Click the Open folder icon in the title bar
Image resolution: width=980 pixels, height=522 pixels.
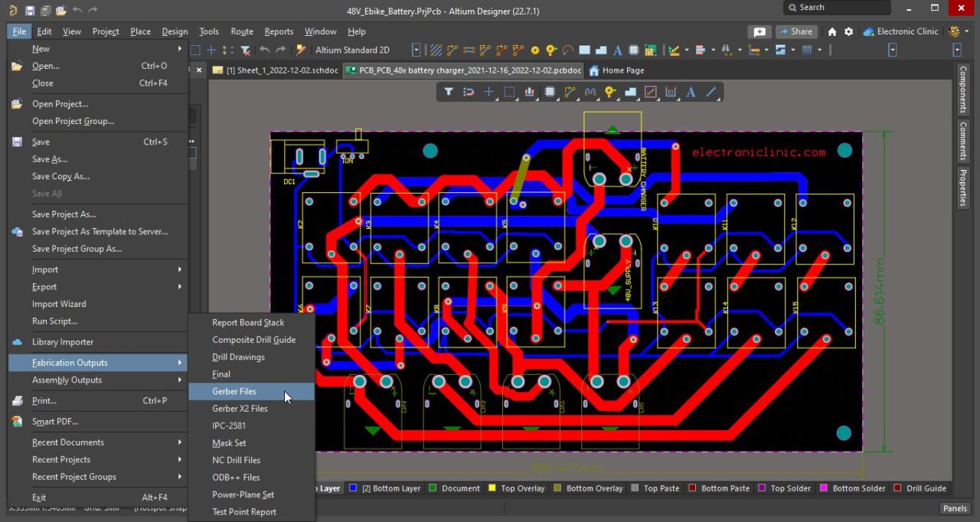coord(61,10)
